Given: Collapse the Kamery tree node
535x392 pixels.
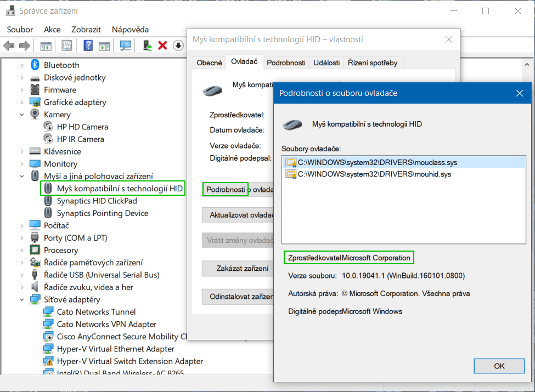Looking at the screenshot, I should pyautogui.click(x=22, y=115).
